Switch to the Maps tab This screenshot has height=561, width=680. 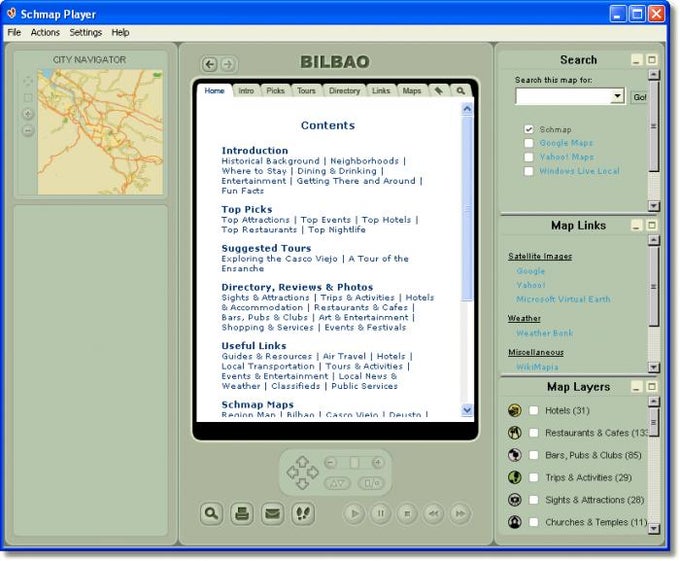point(412,91)
